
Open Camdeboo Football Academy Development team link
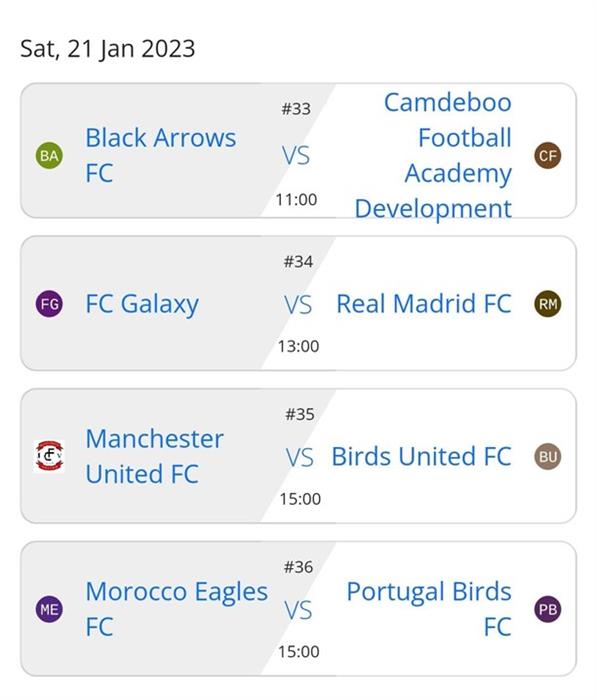coord(433,155)
